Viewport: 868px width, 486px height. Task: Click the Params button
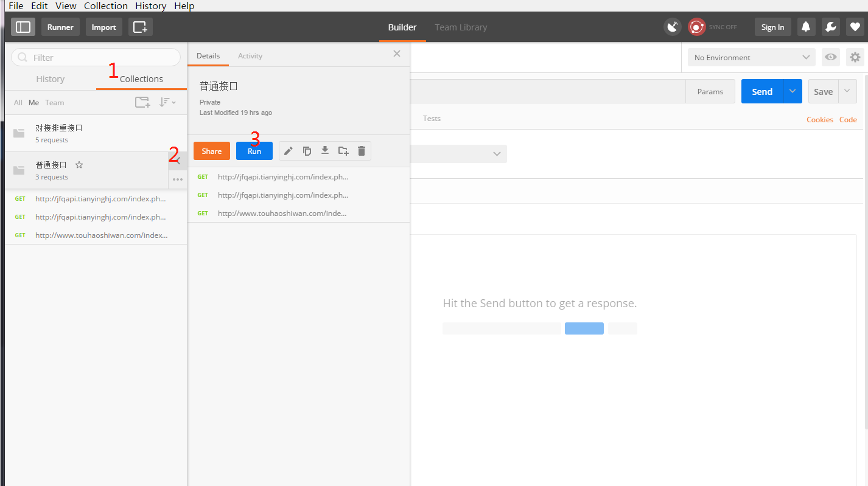pyautogui.click(x=710, y=91)
